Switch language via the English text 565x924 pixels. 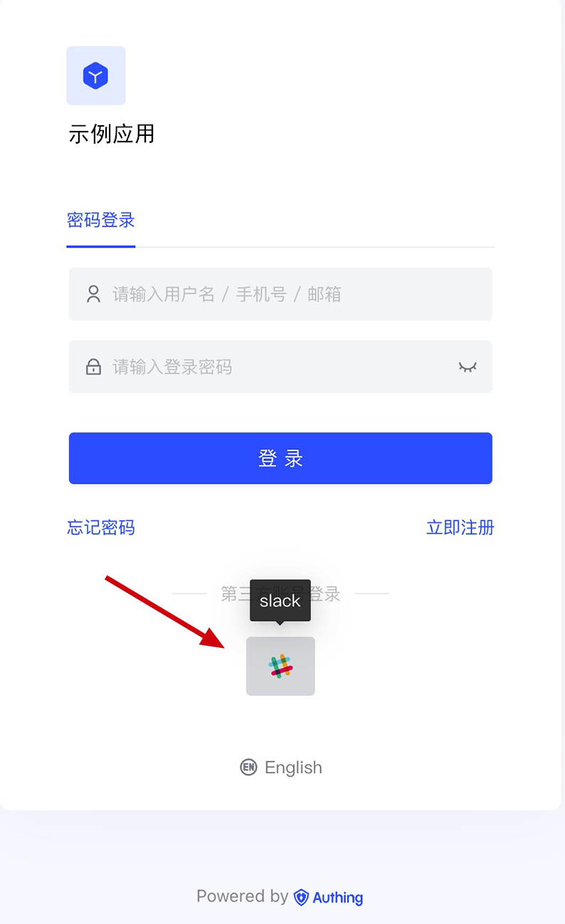click(293, 768)
